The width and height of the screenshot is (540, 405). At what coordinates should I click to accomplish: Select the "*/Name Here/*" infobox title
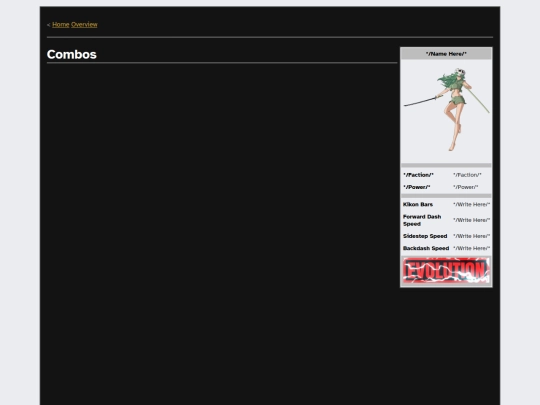click(x=446, y=54)
